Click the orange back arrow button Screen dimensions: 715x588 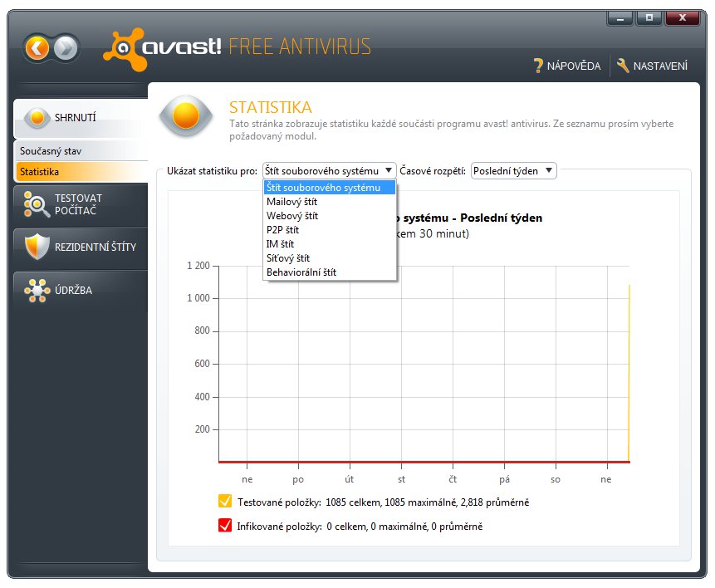(37, 48)
